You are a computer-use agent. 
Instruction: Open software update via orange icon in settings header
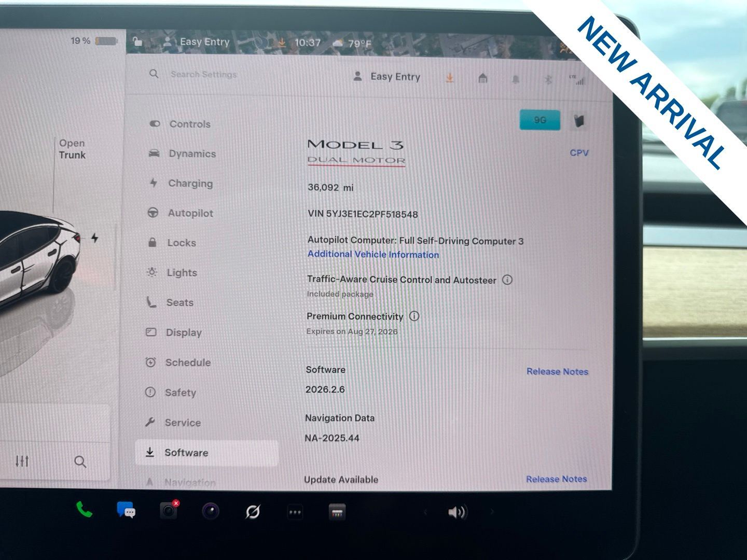[x=450, y=78]
